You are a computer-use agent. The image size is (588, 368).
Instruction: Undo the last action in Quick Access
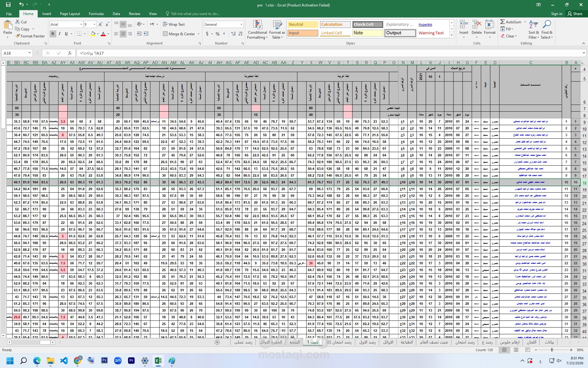tap(21, 5)
